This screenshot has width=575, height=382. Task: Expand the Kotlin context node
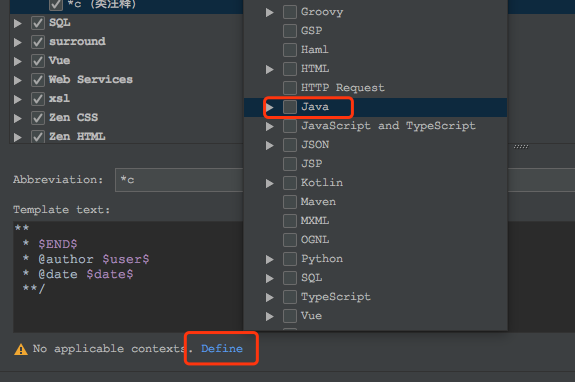[270, 183]
